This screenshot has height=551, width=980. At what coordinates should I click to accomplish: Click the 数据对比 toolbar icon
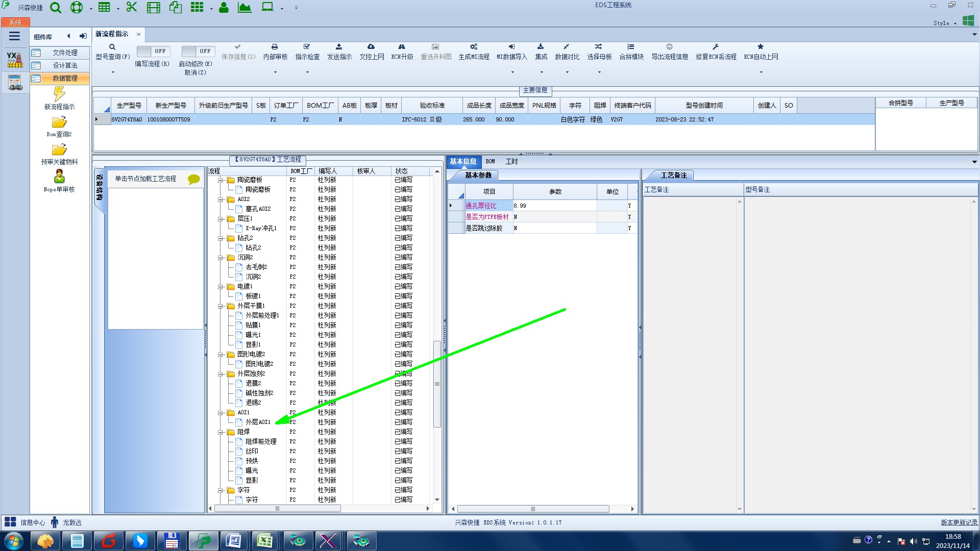point(567,47)
